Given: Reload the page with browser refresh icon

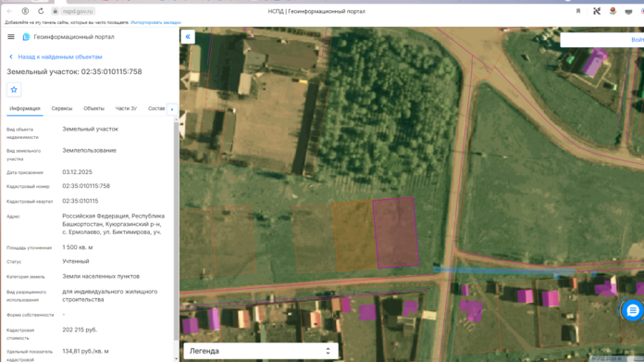Looking at the screenshot, I should (41, 11).
